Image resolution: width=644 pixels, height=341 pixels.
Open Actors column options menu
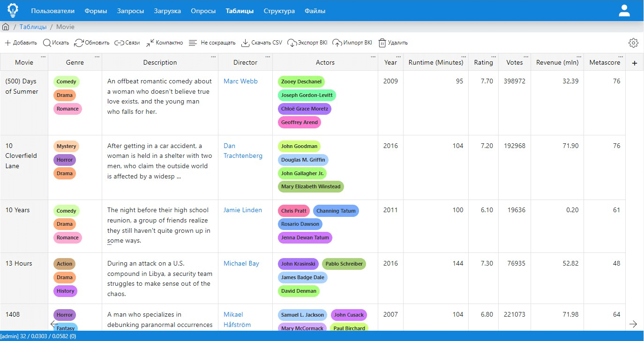click(x=373, y=57)
